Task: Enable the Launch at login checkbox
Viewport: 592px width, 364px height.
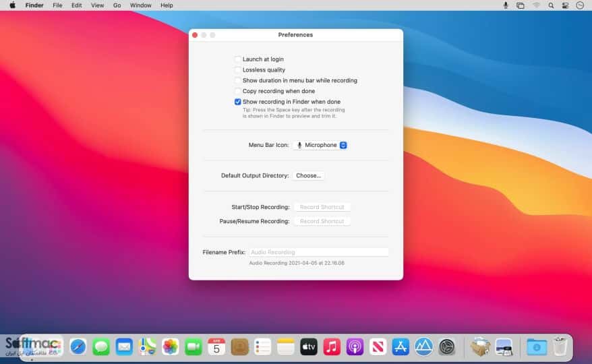Action: (x=237, y=59)
